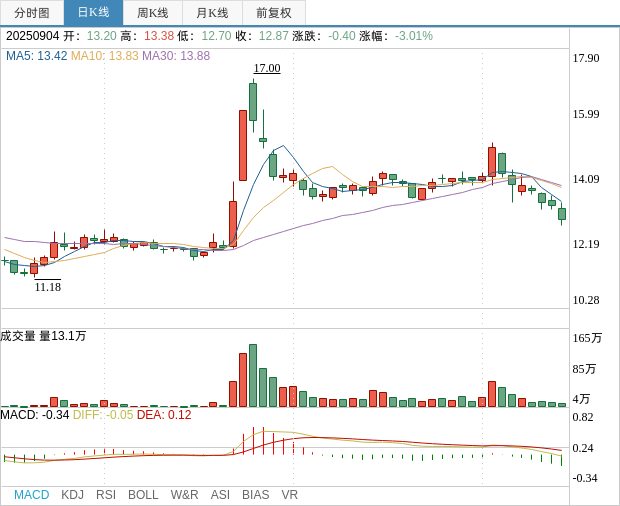620x506 pixels.
Task: Click the 85万 volume axis label
Action: [584, 369]
